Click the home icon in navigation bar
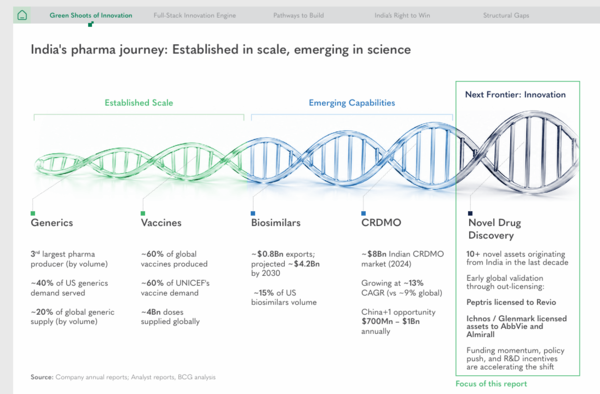Image resolution: width=600 pixels, height=394 pixels. (22, 15)
